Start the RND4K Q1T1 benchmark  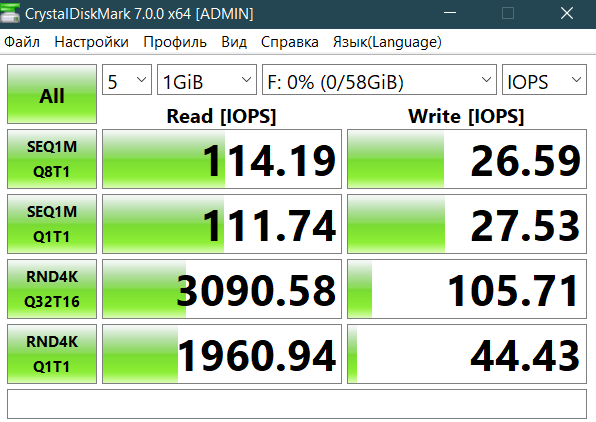point(52,354)
